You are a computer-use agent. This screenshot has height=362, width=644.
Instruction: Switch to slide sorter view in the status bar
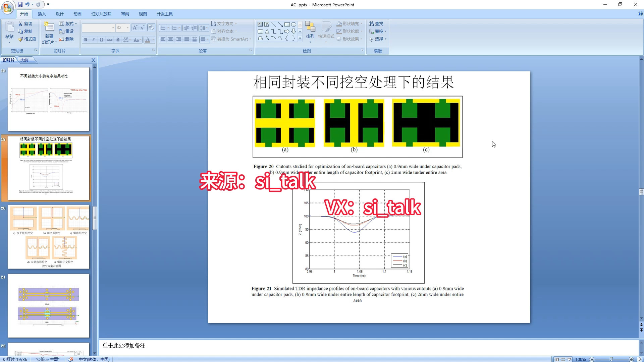(563, 359)
